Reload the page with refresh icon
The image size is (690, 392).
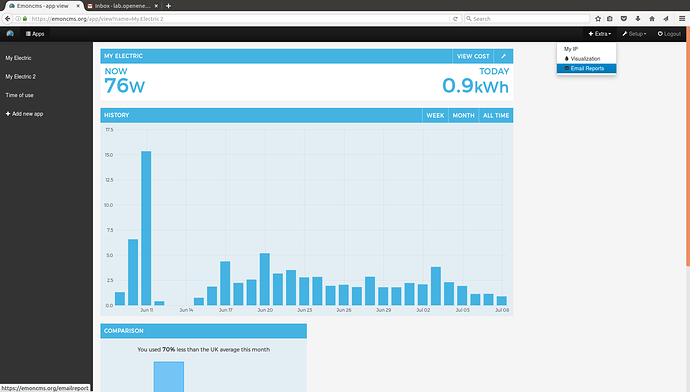click(x=455, y=19)
